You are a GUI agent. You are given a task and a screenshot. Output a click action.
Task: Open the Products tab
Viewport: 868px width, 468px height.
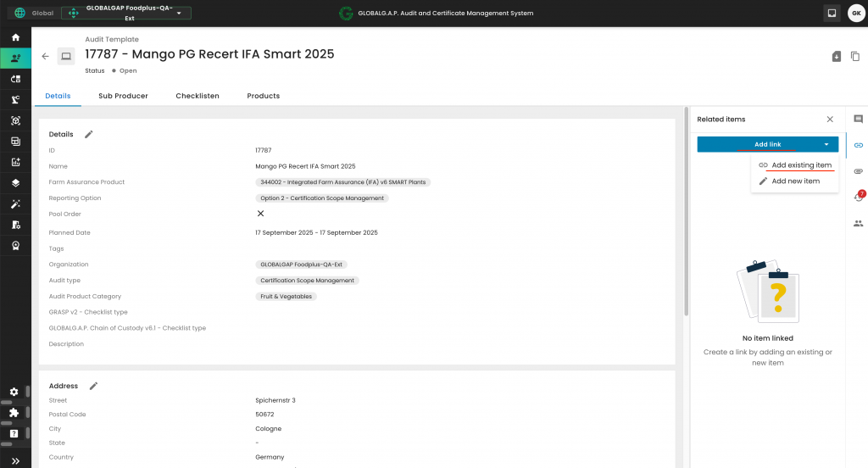tap(263, 96)
